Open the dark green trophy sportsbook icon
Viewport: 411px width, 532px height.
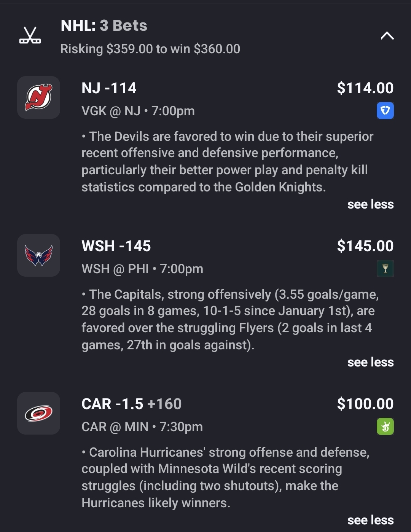pyautogui.click(x=385, y=269)
